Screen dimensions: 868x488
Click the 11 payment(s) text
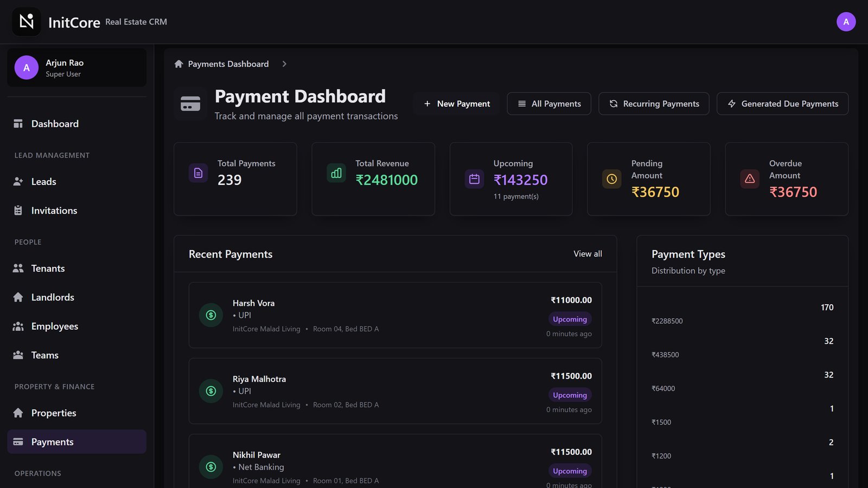[x=516, y=196]
